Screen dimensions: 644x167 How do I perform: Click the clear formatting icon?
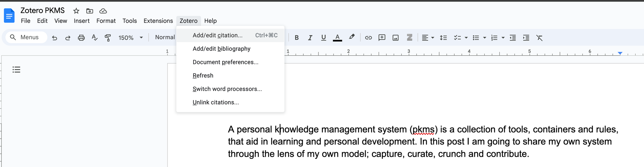(x=540, y=38)
